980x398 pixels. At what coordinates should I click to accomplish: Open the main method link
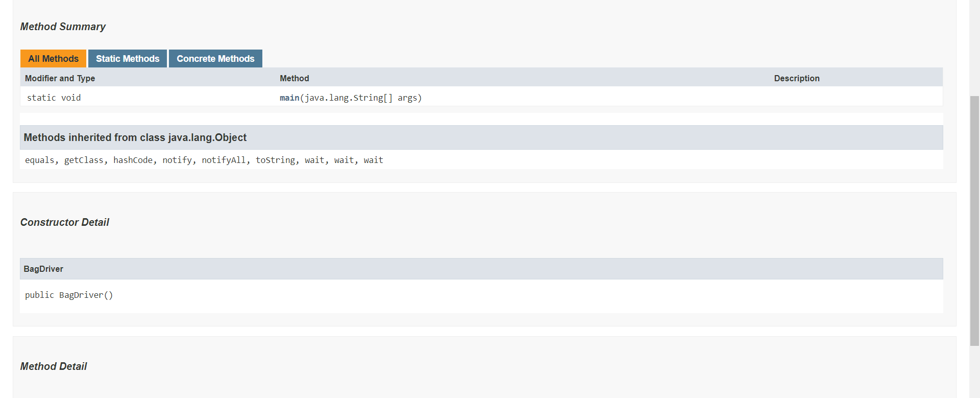[x=289, y=98]
